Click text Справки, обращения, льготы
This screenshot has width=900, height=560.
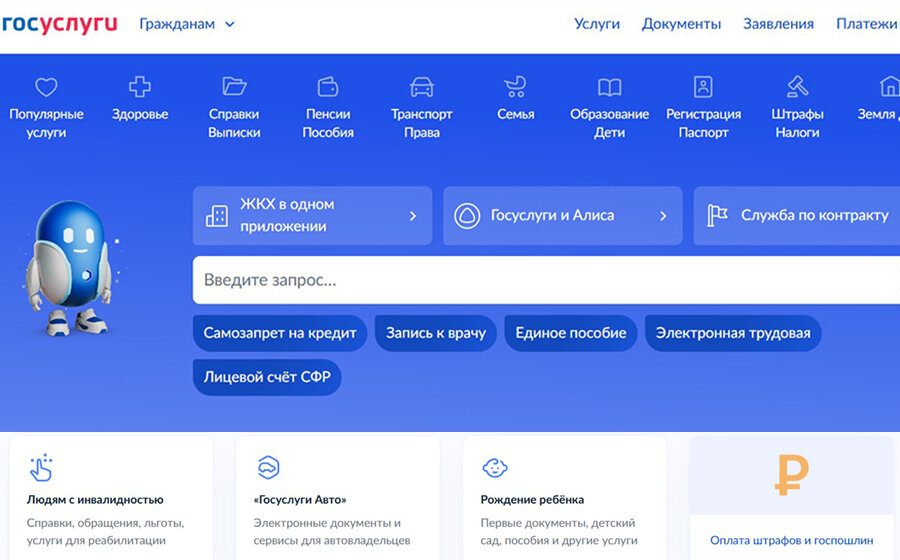click(x=106, y=523)
